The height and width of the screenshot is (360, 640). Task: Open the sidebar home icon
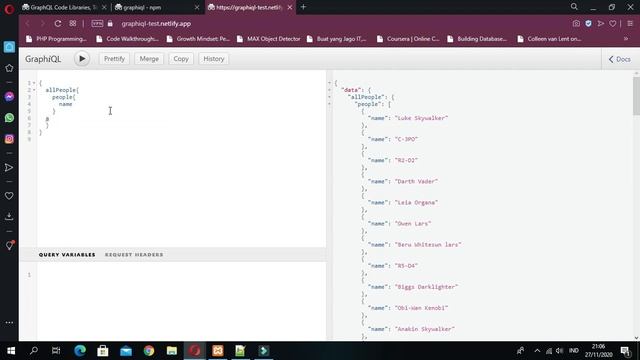click(x=9, y=47)
